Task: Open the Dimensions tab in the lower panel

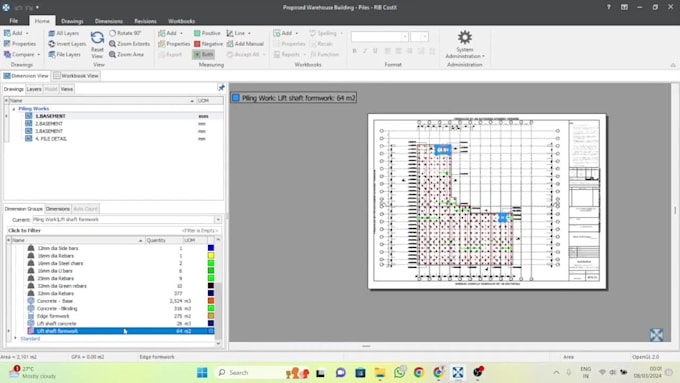Action: [x=58, y=209]
